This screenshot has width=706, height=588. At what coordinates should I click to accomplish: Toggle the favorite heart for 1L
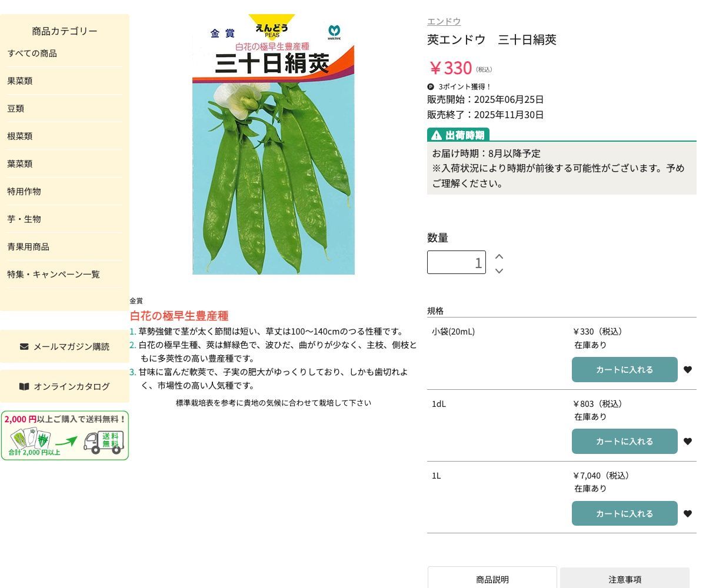click(688, 513)
